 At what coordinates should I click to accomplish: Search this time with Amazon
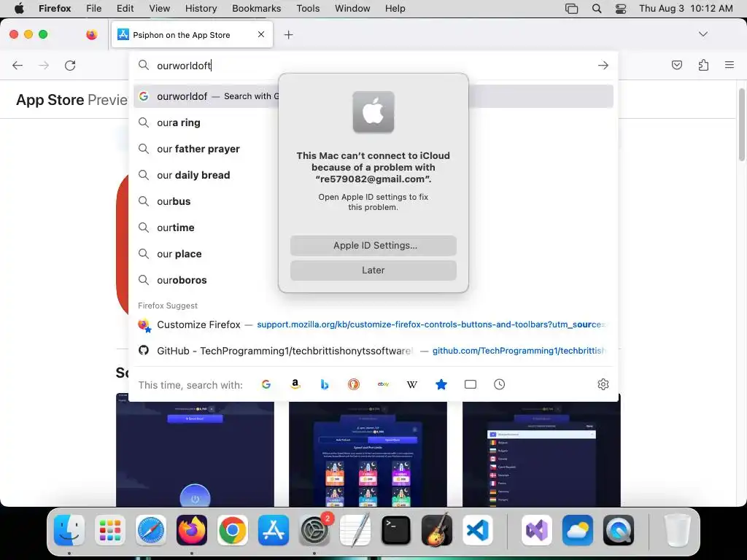[x=295, y=384]
